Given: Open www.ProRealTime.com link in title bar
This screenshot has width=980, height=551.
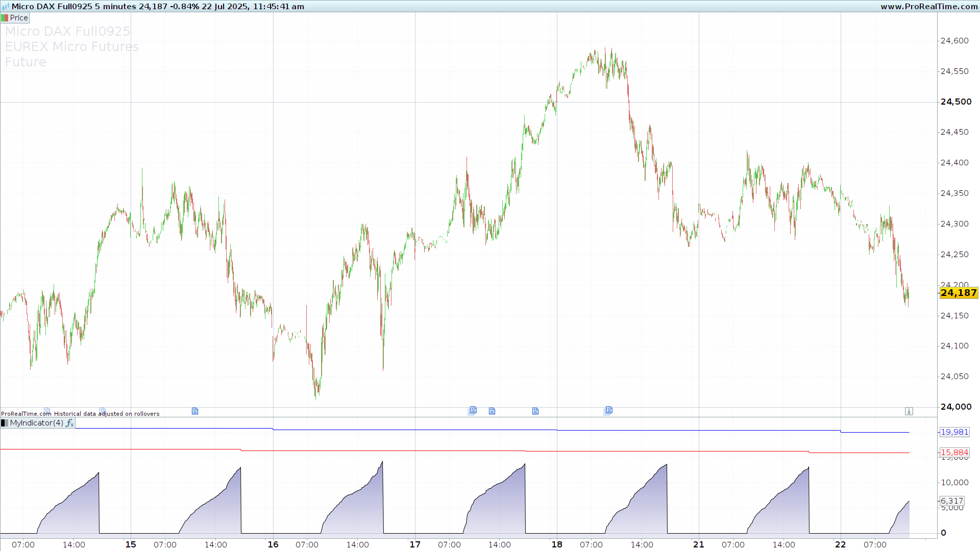Looking at the screenshot, I should (929, 7).
